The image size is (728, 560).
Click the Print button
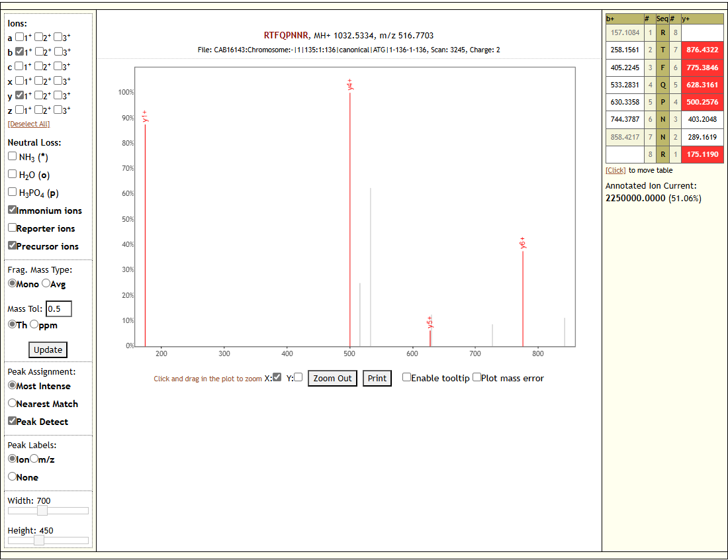click(x=377, y=378)
